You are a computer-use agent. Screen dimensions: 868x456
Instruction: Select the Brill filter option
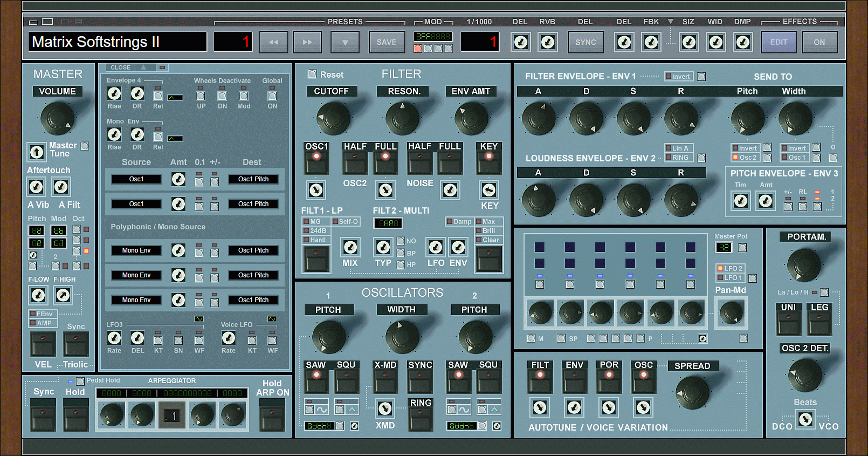[488, 231]
